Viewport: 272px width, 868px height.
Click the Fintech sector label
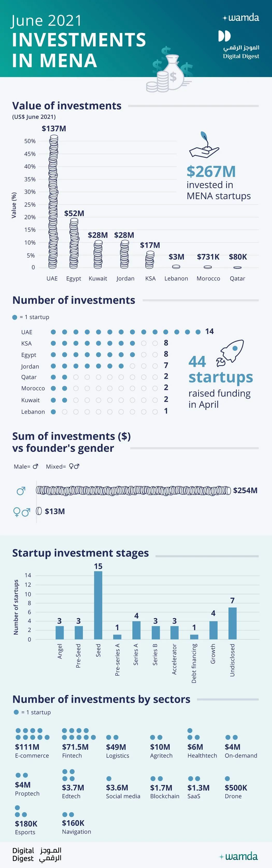(72, 755)
